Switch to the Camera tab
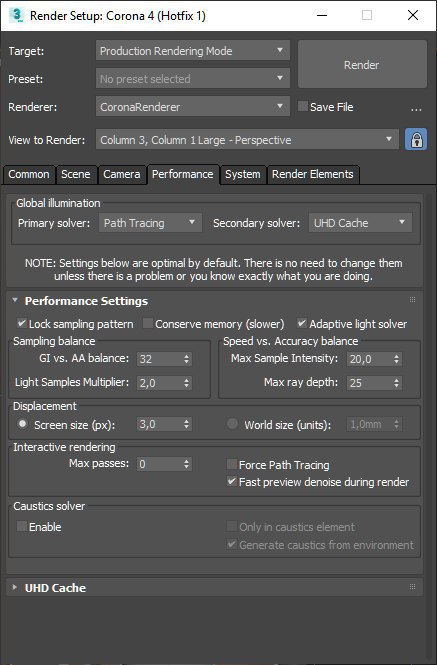Viewport: 437px width, 665px height. click(122, 174)
